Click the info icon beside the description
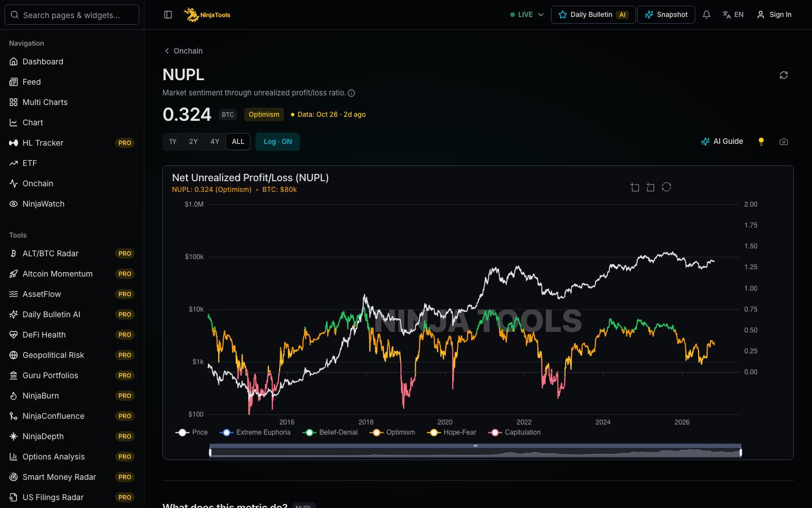The image size is (812, 508). 351,93
